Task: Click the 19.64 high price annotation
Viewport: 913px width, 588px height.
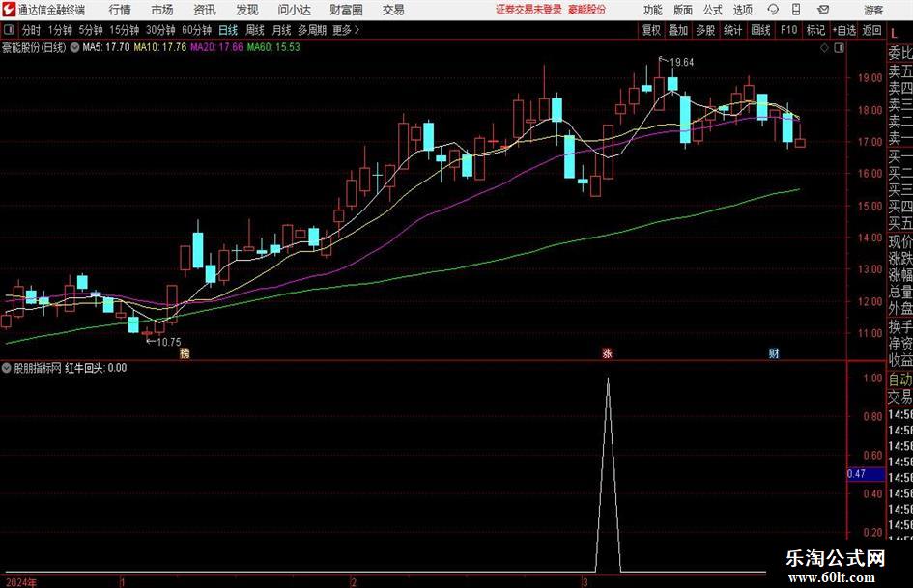Action: pos(682,62)
